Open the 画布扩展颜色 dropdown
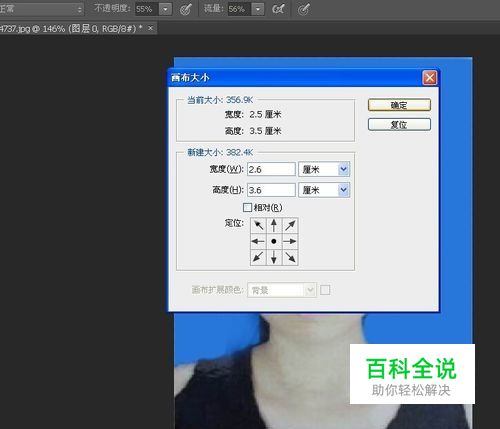 click(x=282, y=290)
